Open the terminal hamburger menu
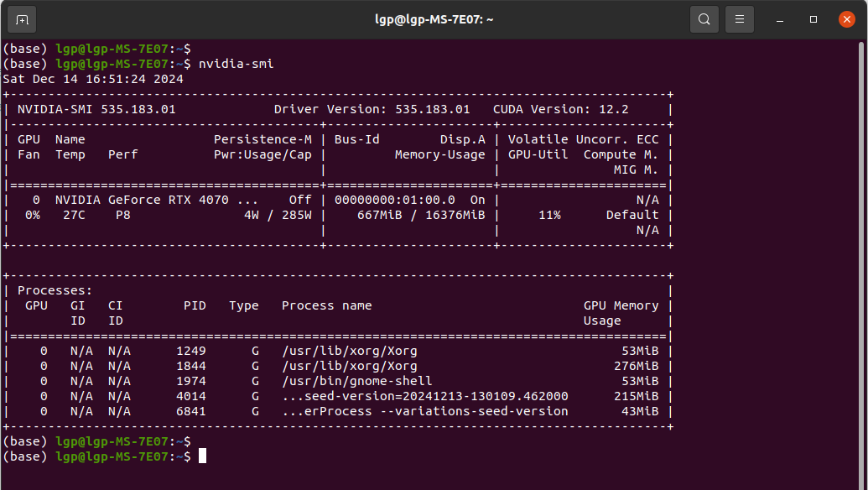This screenshot has width=868, height=490. [x=740, y=20]
